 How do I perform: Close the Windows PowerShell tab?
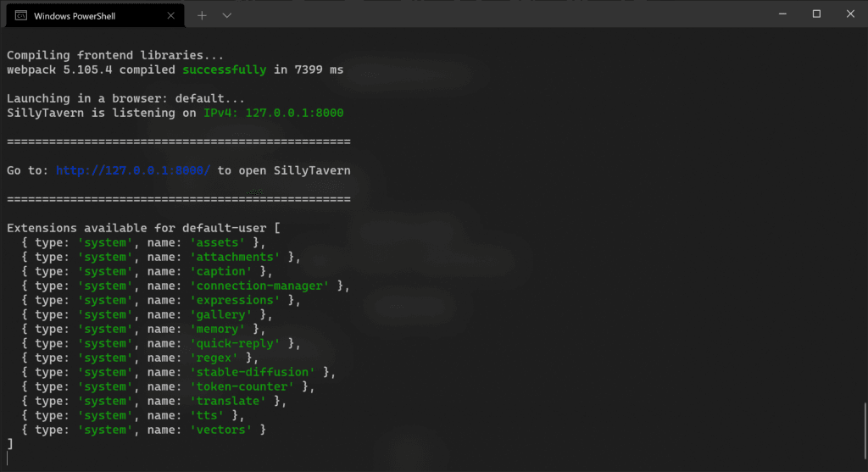coord(171,15)
